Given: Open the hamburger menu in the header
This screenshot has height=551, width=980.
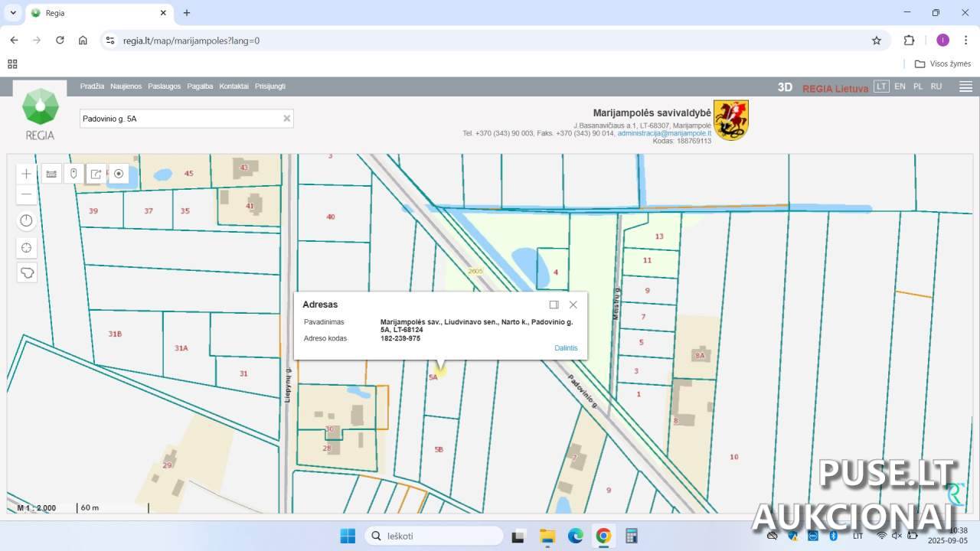Looking at the screenshot, I should tap(965, 86).
